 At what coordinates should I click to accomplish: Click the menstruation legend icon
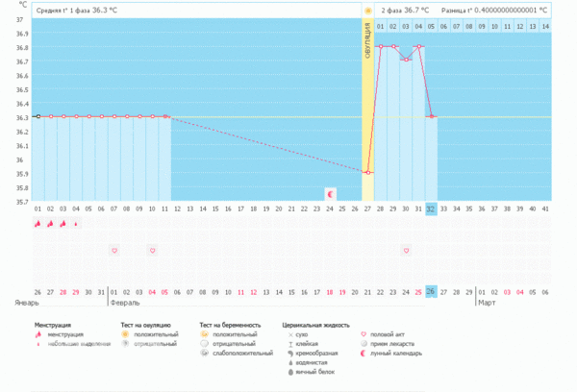[38, 334]
